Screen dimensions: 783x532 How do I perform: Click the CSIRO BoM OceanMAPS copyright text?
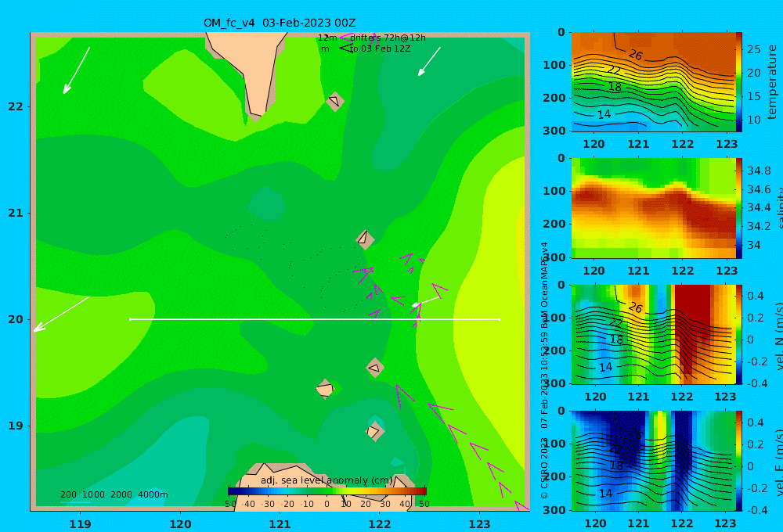click(544, 370)
